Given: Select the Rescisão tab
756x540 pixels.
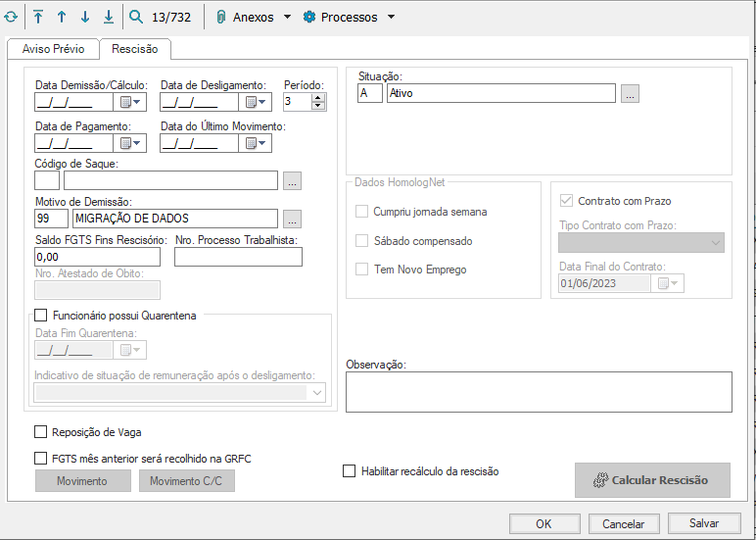Looking at the screenshot, I should coord(135,49).
